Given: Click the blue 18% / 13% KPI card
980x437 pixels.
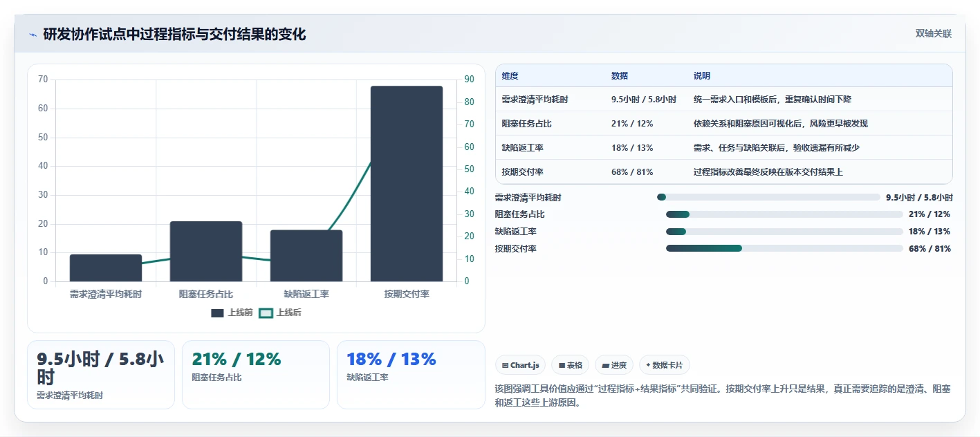Looking at the screenshot, I should 411,375.
